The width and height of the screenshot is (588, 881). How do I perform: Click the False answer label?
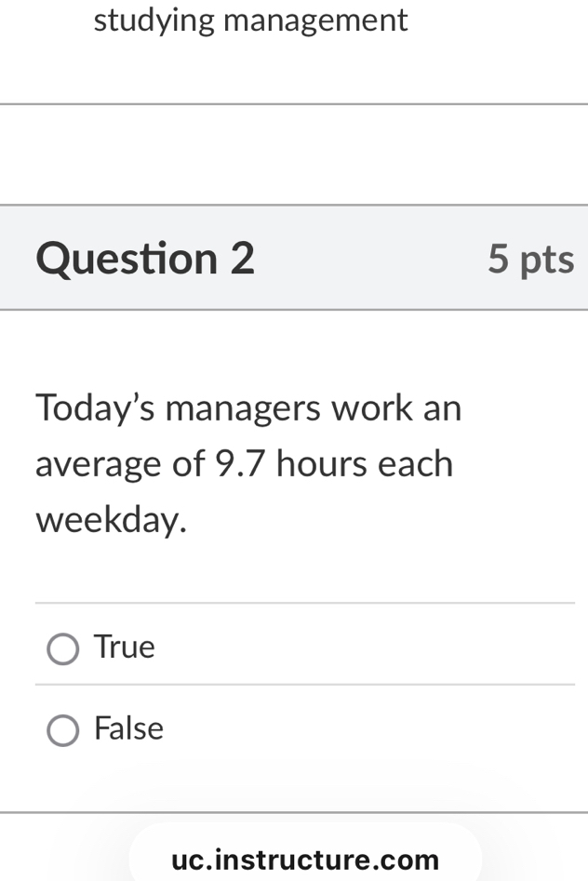click(129, 728)
